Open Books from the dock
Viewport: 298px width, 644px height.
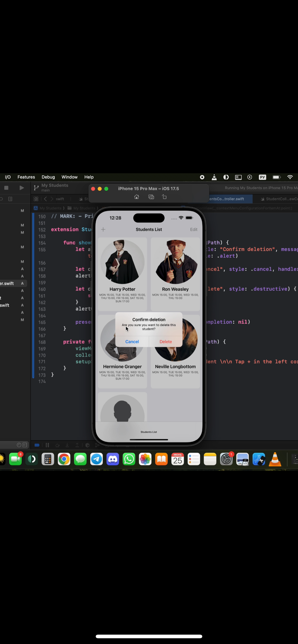[161, 459]
